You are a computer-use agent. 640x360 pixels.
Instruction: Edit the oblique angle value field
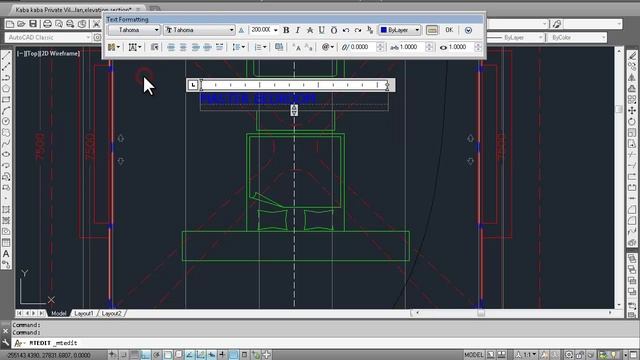(363, 47)
